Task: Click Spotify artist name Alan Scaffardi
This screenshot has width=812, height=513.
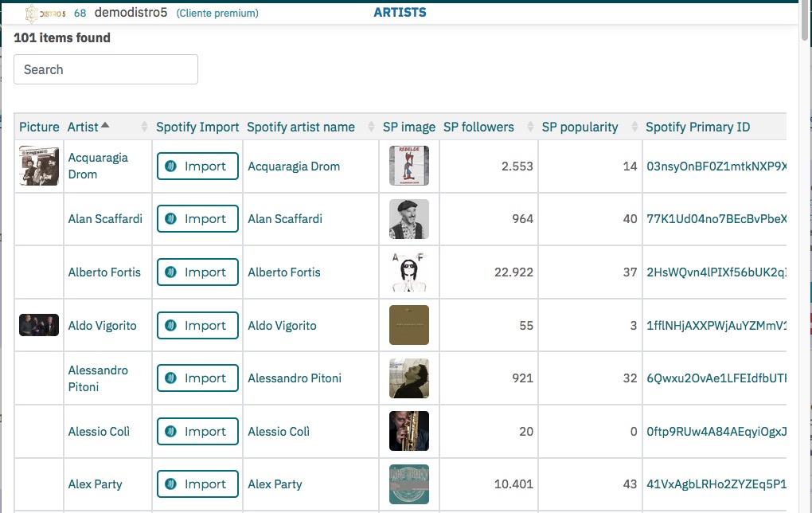Action: click(x=285, y=219)
